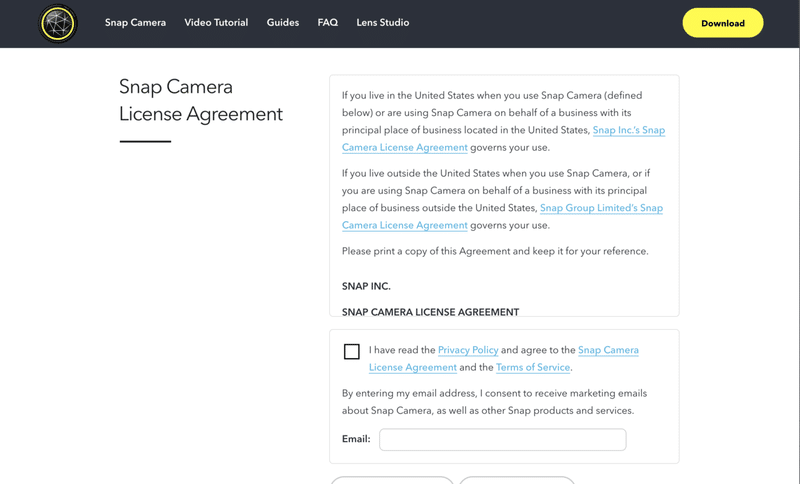The height and width of the screenshot is (484, 800).
Task: Go to Video Tutorial page
Action: click(216, 22)
